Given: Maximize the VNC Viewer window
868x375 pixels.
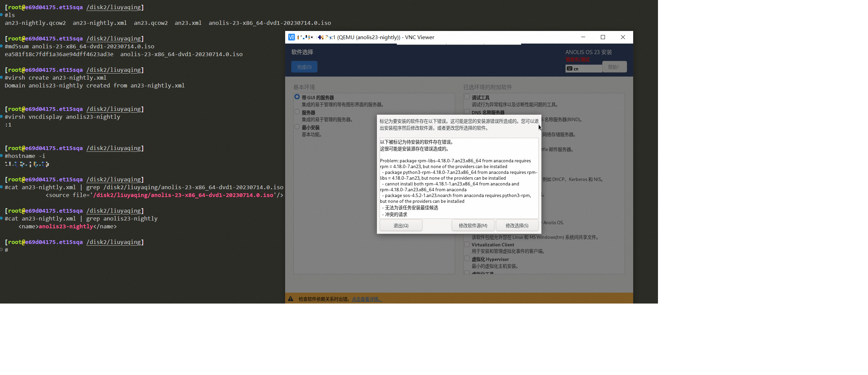Looking at the screenshot, I should pos(603,37).
